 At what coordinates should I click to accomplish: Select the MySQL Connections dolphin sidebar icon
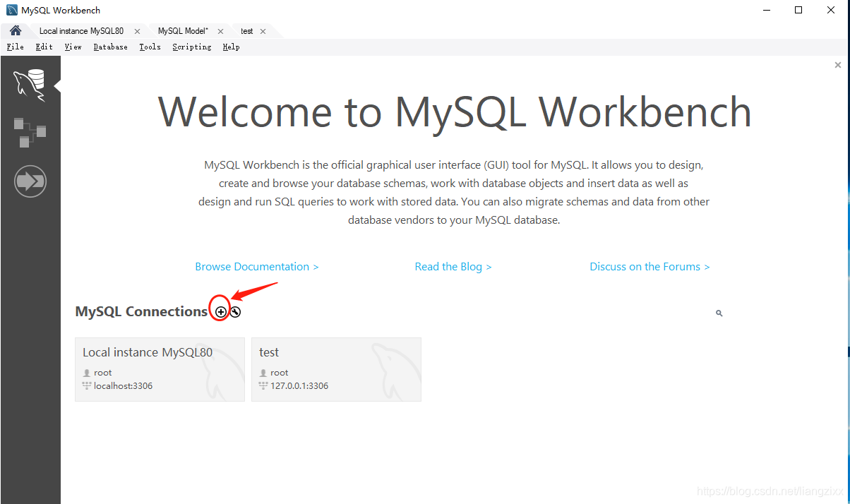(x=30, y=85)
